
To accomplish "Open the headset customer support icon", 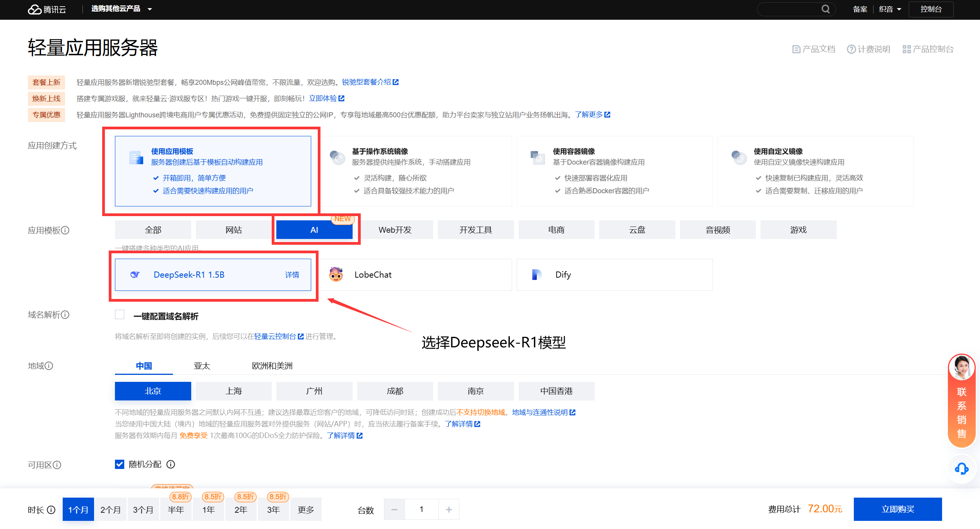I will 961,469.
